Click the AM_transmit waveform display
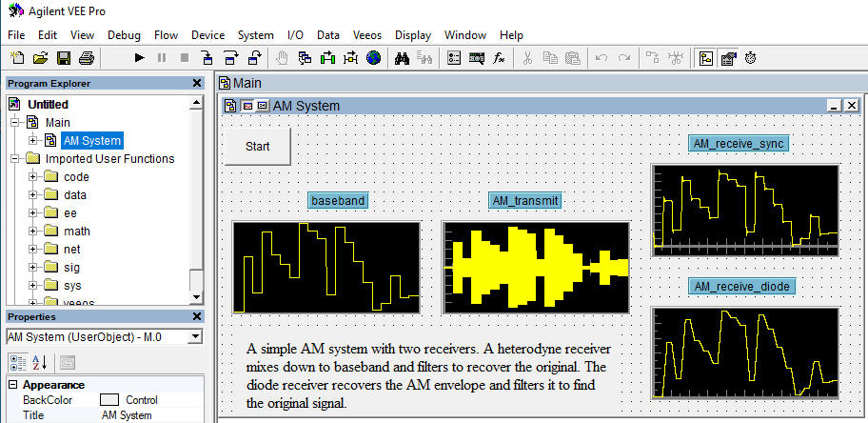 (536, 268)
